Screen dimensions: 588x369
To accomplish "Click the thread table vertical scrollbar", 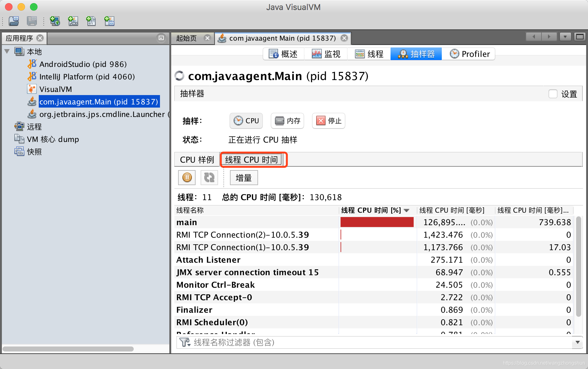I will 578,266.
